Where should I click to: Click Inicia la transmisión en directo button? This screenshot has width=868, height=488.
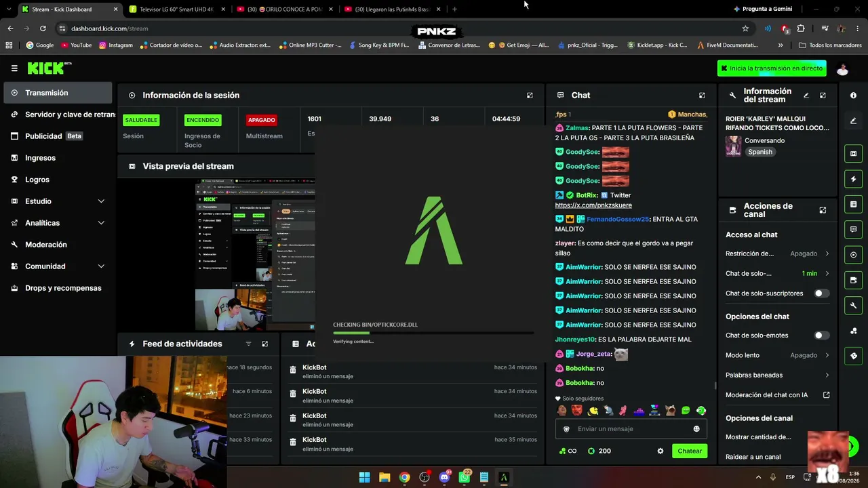(772, 68)
